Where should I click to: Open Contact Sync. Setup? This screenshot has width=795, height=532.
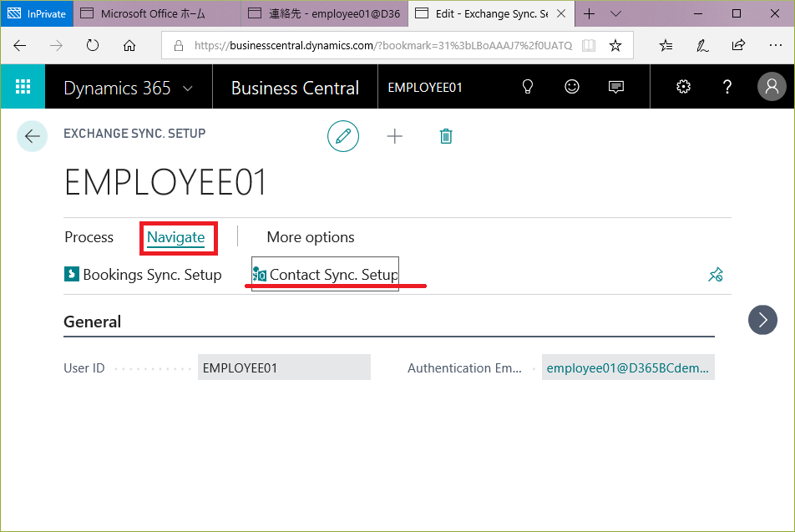coord(325,275)
